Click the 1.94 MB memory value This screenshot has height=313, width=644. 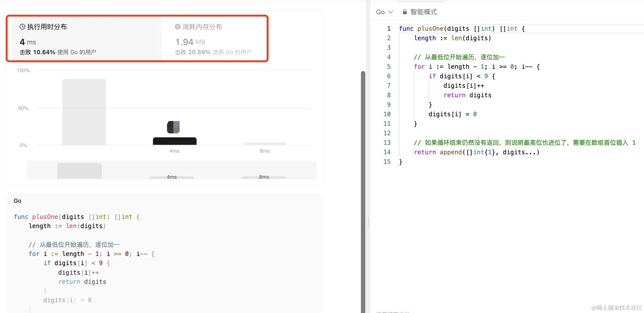(x=190, y=42)
